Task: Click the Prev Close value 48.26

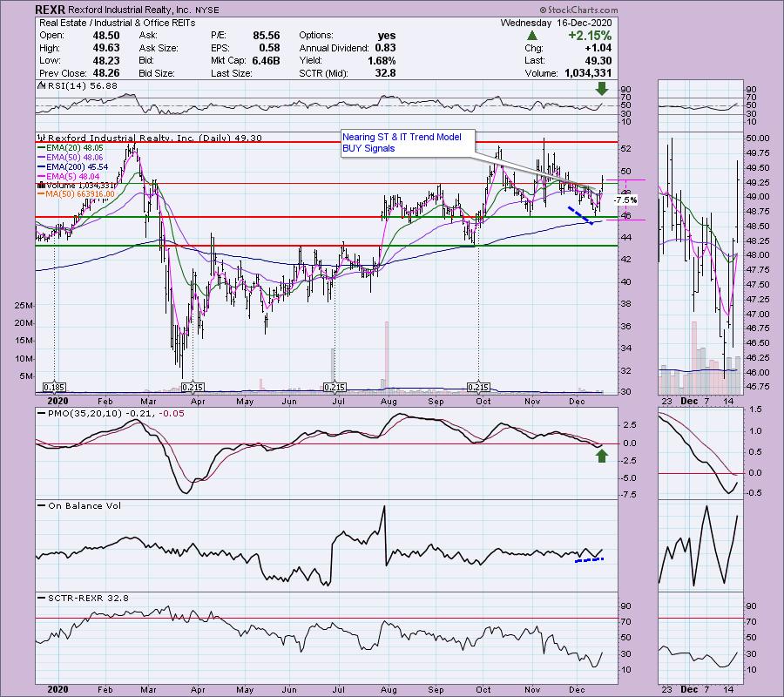Action: click(106, 73)
